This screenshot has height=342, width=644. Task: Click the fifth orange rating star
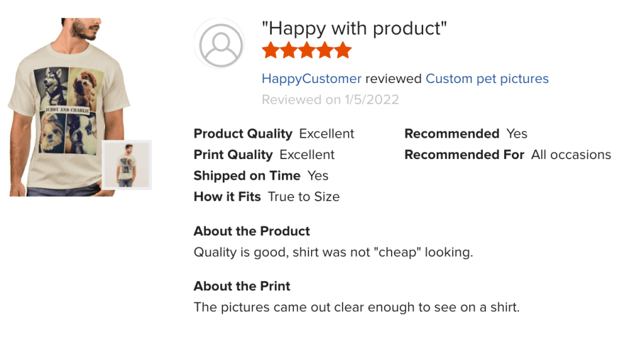[x=342, y=50]
